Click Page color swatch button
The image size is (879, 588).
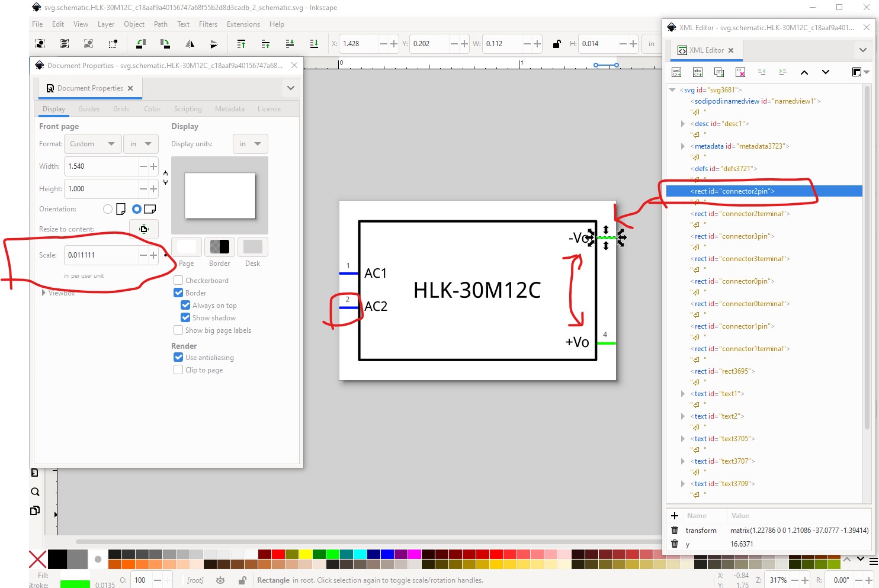[x=187, y=246]
